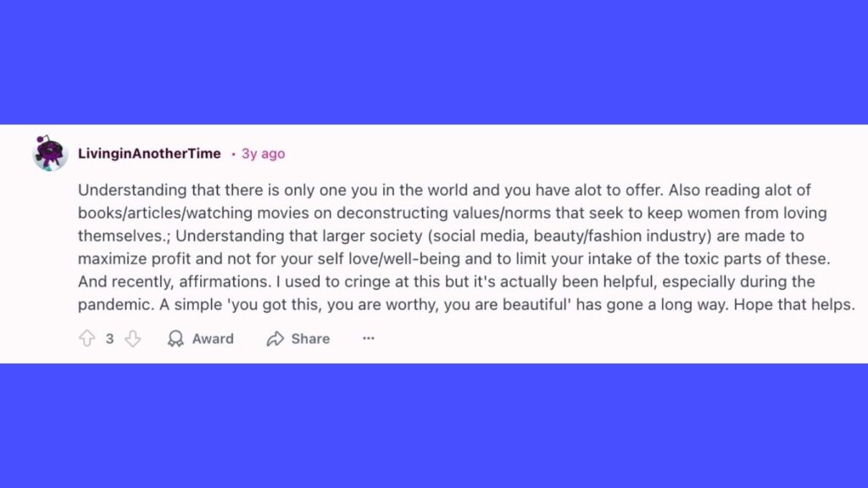
Task: Click the "3y ago" timestamp
Action: coord(264,153)
